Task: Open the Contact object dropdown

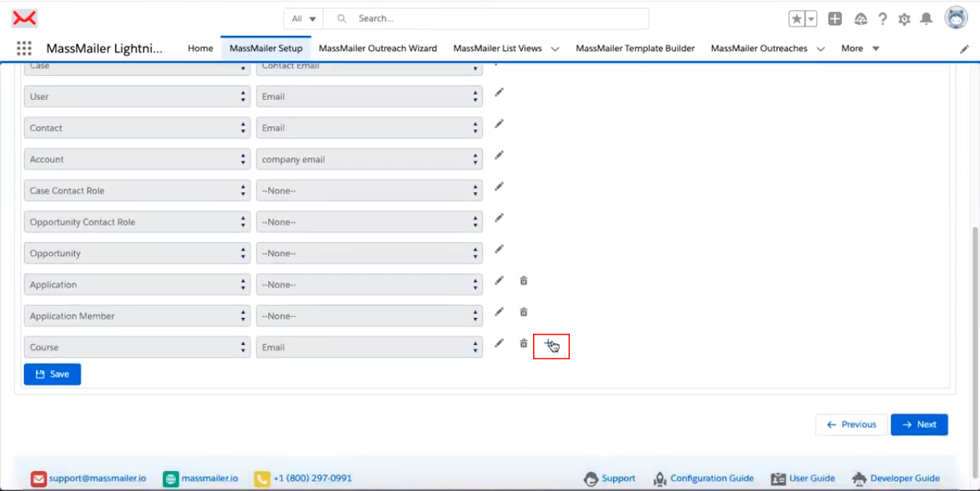Action: pyautogui.click(x=137, y=128)
